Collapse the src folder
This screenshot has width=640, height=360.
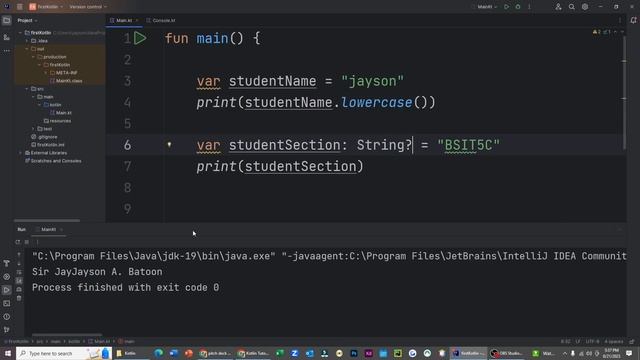click(x=27, y=89)
